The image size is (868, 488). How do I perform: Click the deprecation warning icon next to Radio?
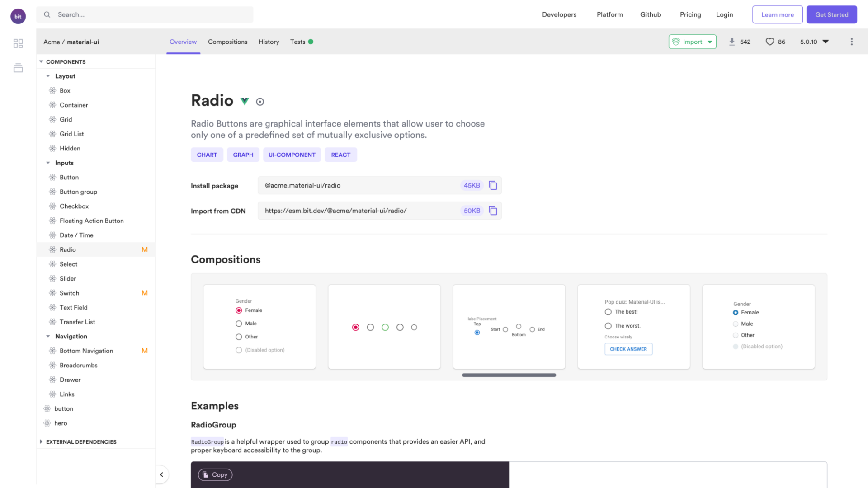(x=259, y=101)
